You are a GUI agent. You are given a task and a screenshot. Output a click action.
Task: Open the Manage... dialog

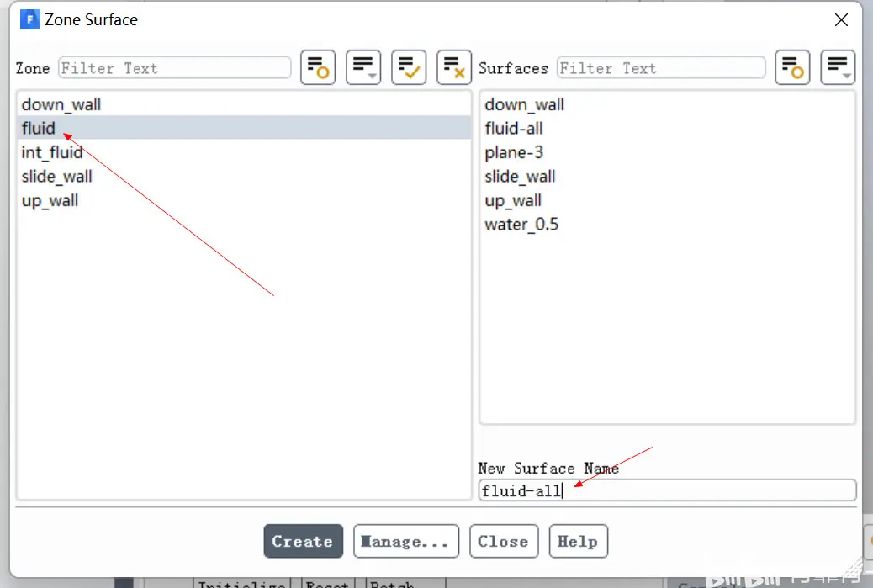(406, 541)
